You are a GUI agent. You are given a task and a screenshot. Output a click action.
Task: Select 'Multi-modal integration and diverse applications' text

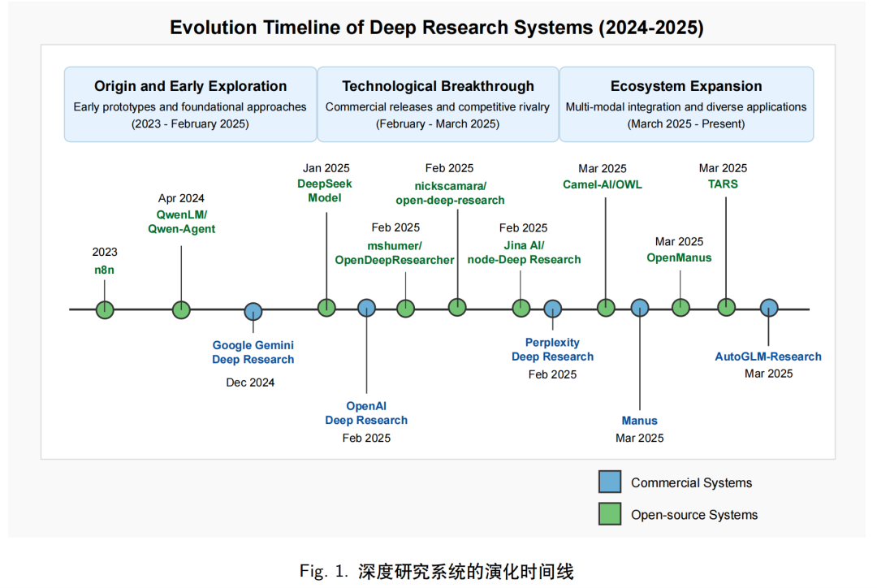pos(685,107)
